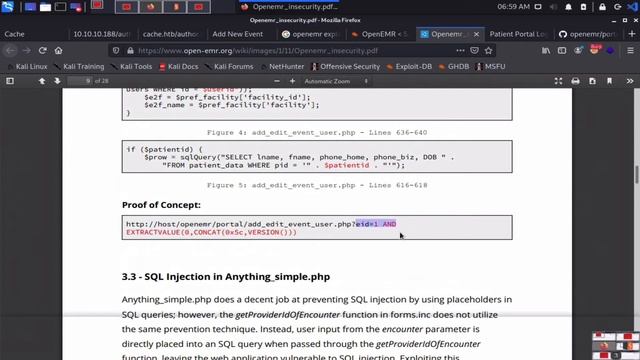Save this page to Pocket
The image size is (640, 360).
[x=474, y=51]
